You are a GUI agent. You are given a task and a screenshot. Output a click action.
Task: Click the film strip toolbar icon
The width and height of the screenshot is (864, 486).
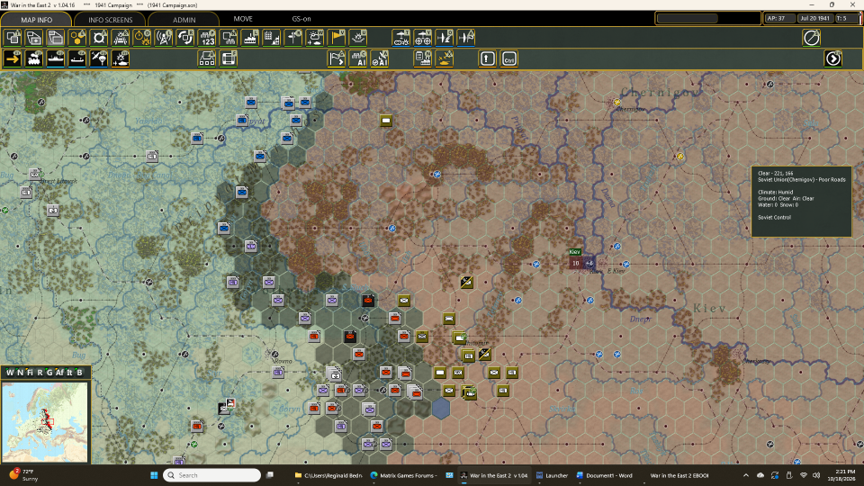(229, 58)
